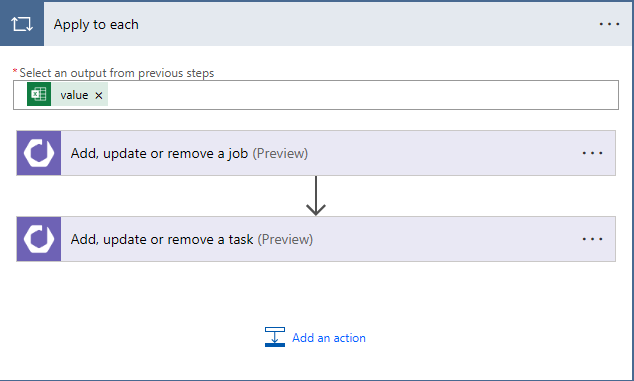The width and height of the screenshot is (634, 381).
Task: Click the Excel icon on the value token
Action: click(x=39, y=94)
